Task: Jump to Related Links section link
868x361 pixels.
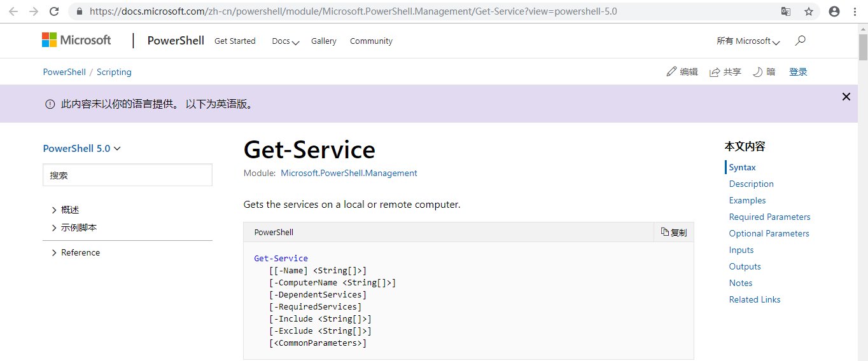Action: 755,299
